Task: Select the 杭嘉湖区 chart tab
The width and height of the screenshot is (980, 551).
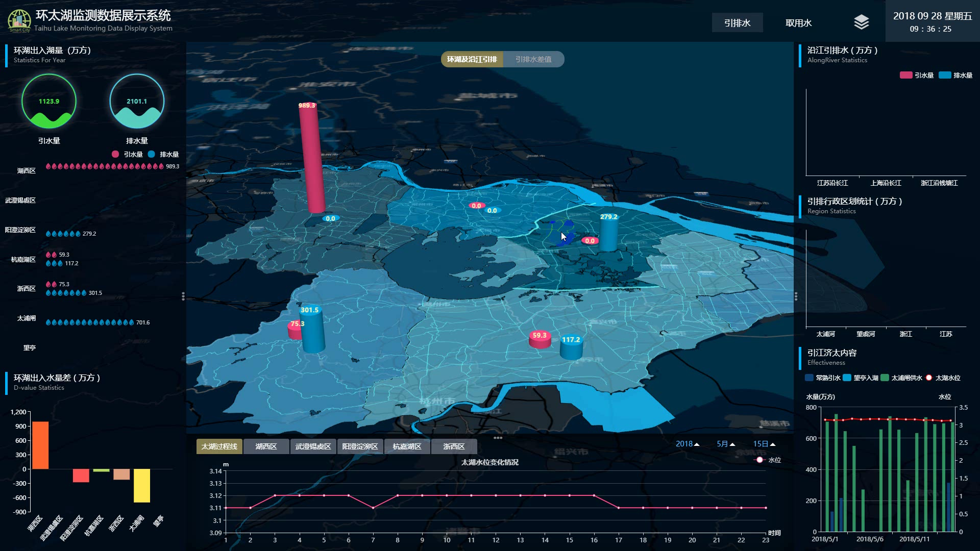Action: point(407,446)
